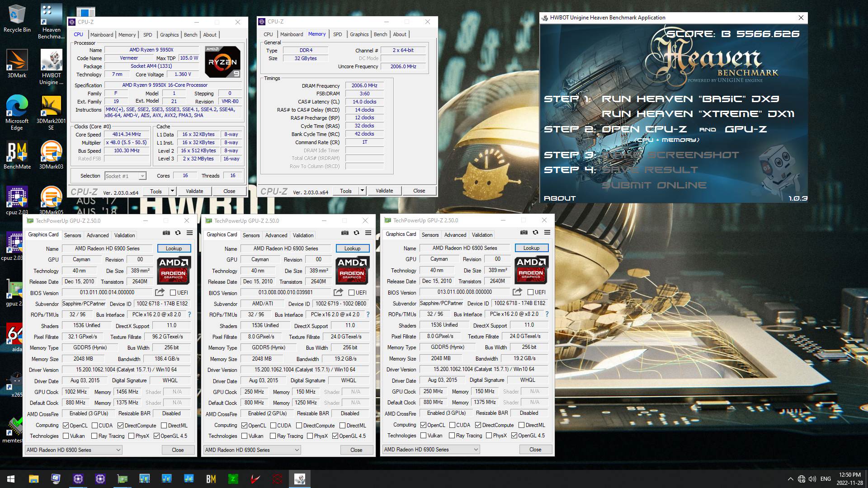Click the bus interface help question mark, left GPU-Z
This screenshot has height=488, width=868.
pos(189,314)
